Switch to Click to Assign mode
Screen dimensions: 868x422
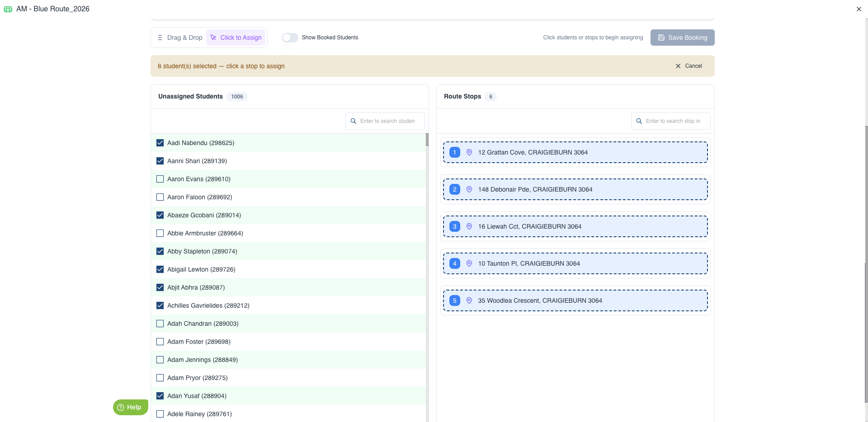pos(236,38)
